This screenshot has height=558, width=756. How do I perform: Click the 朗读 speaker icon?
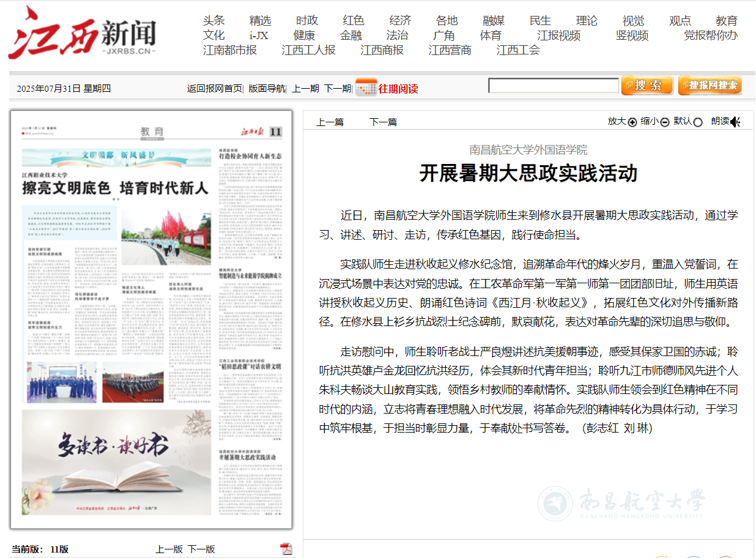(735, 122)
